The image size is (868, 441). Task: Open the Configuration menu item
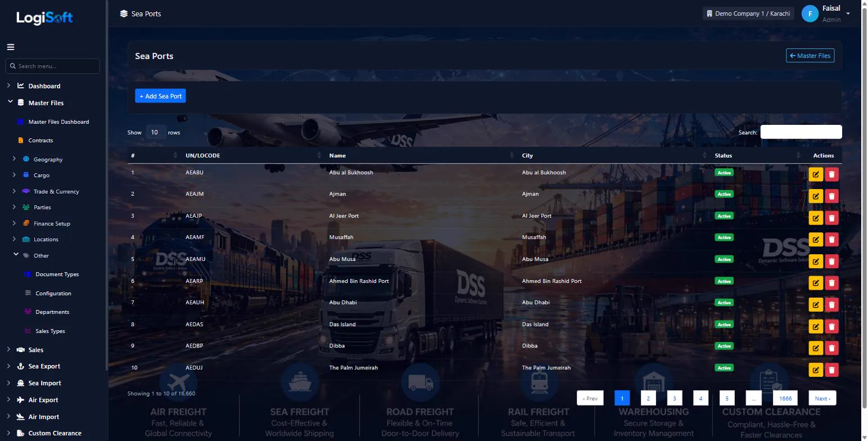coord(53,293)
